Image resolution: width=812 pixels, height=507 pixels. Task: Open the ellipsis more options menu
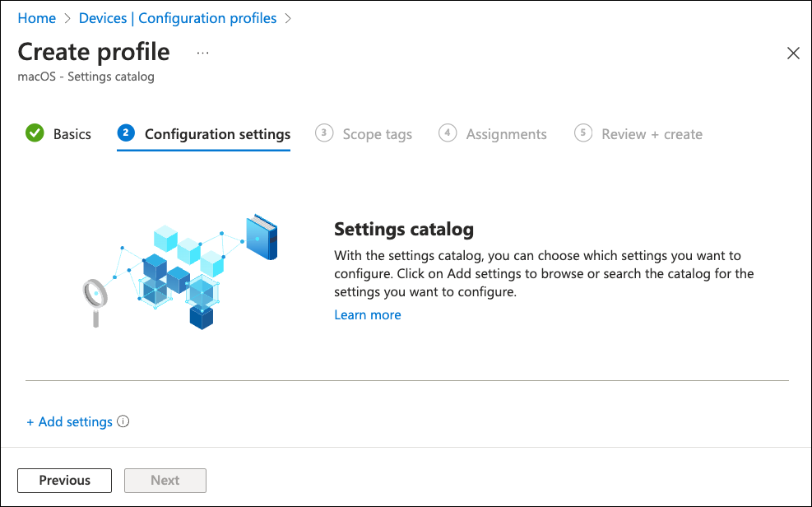[x=203, y=53]
